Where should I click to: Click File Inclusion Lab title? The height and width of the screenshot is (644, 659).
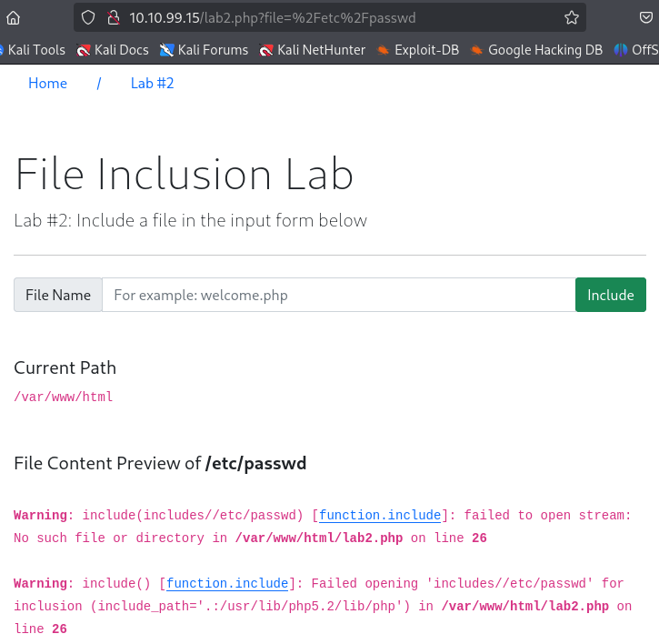click(185, 174)
